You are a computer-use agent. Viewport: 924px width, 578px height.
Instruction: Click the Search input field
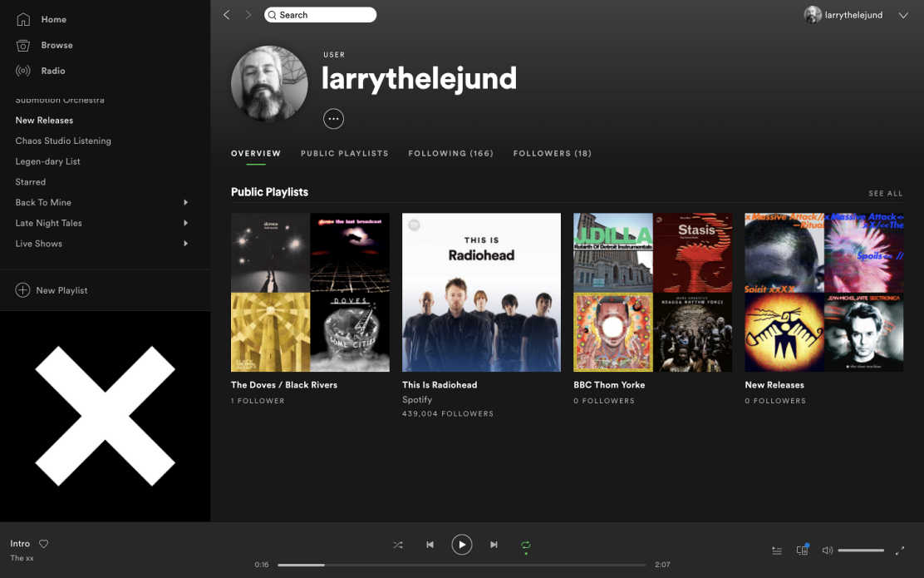[x=321, y=15]
